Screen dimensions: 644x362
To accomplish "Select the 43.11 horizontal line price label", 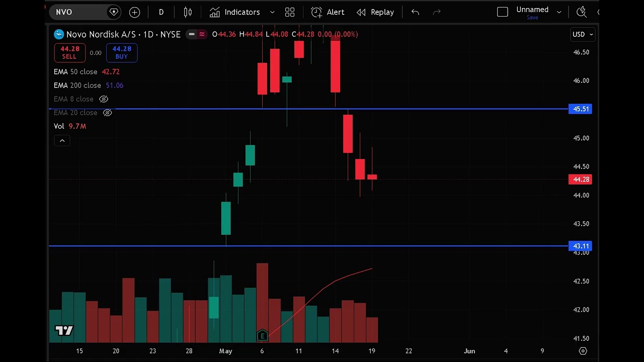I will point(580,246).
